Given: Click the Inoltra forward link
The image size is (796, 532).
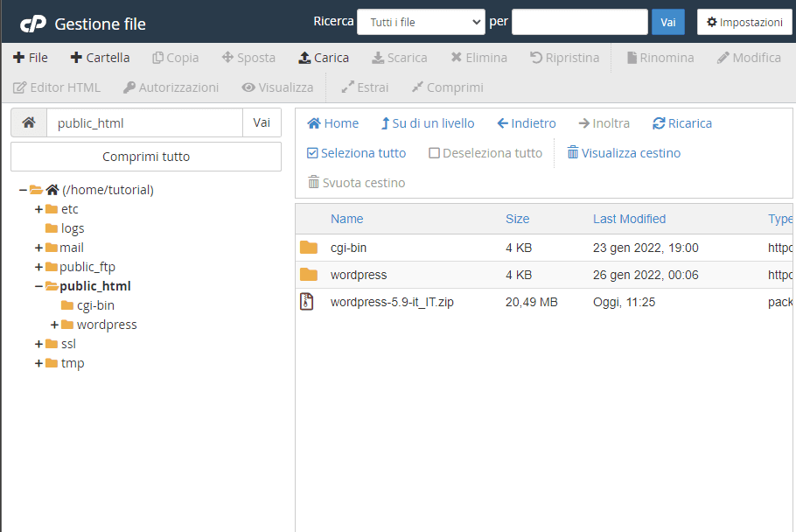Looking at the screenshot, I should [604, 123].
